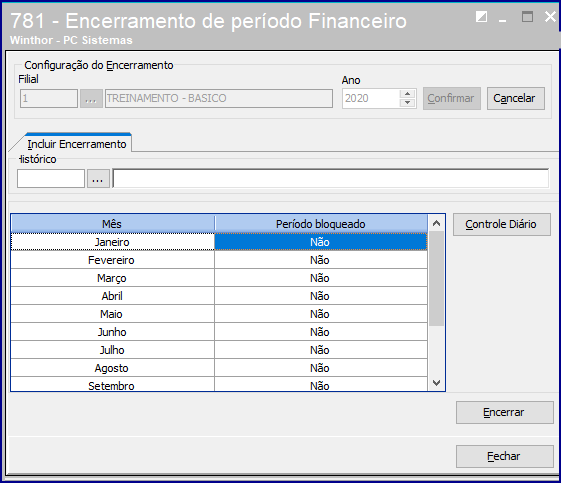Click Setembro's Não blocked cell

coord(321,384)
